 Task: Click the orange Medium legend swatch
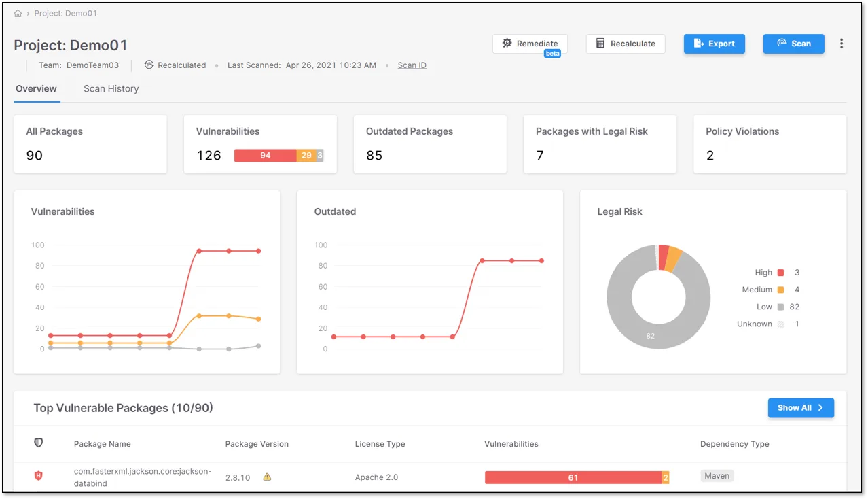click(x=780, y=290)
